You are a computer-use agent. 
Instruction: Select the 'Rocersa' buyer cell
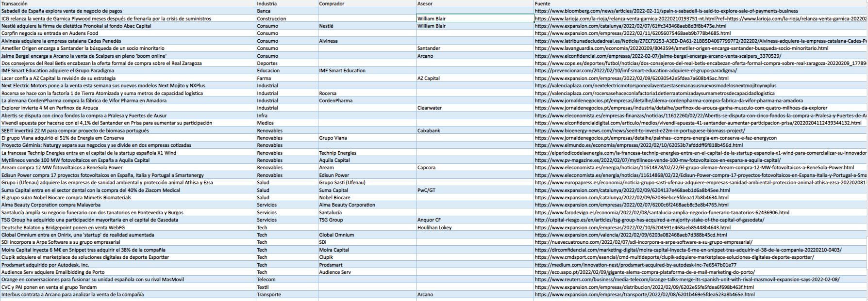(367, 93)
